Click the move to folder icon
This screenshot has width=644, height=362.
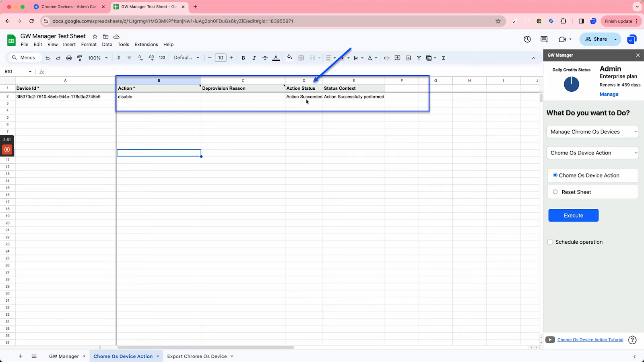(x=105, y=36)
